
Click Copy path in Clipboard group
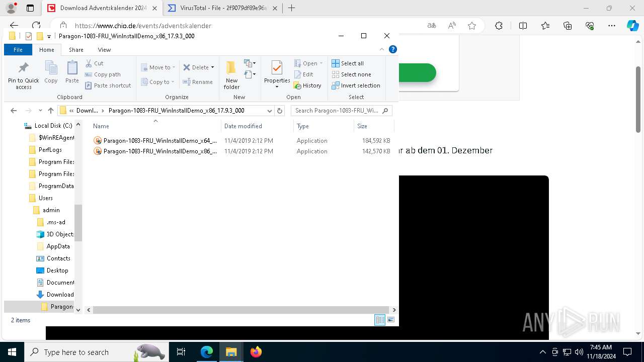pos(103,74)
